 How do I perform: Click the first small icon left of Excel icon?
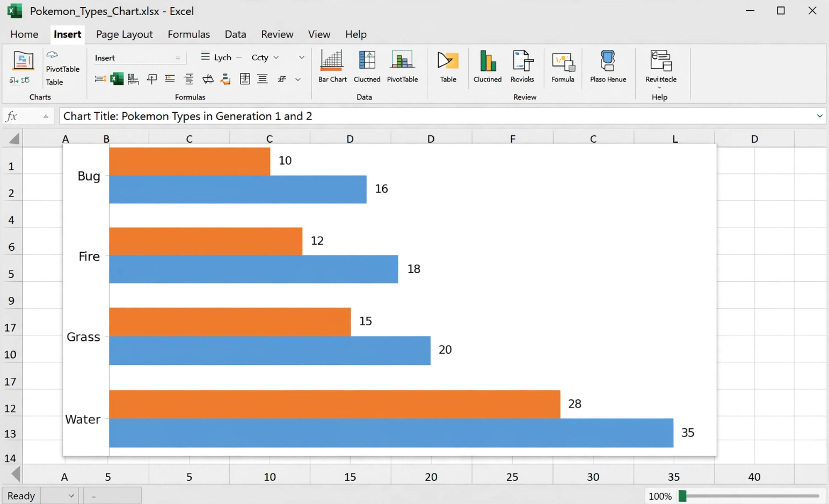100,79
